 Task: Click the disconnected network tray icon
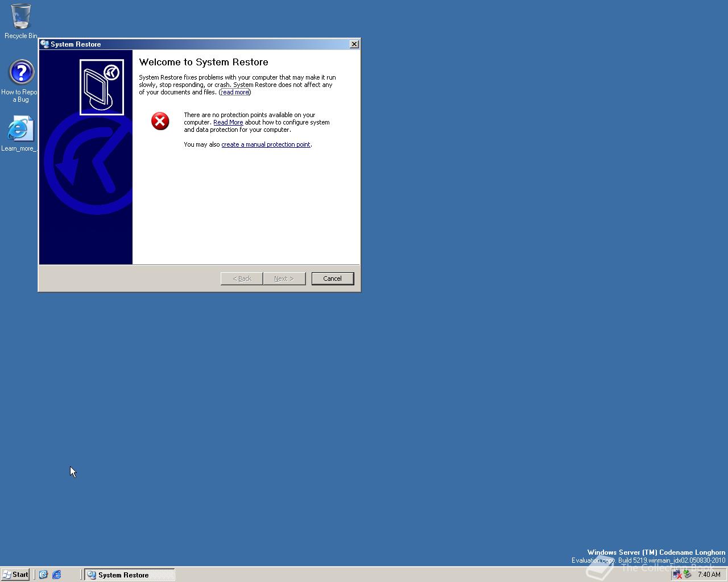tap(677, 575)
